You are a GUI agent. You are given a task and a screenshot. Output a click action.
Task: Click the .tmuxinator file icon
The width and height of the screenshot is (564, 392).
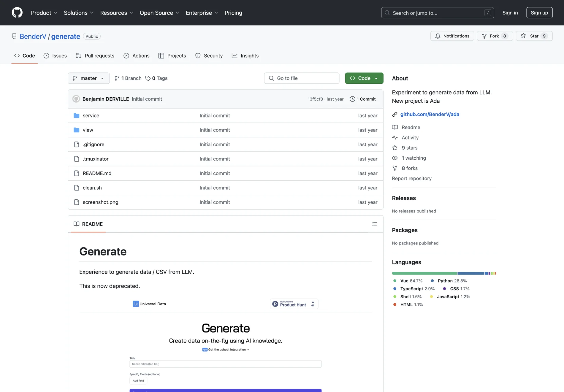(77, 159)
